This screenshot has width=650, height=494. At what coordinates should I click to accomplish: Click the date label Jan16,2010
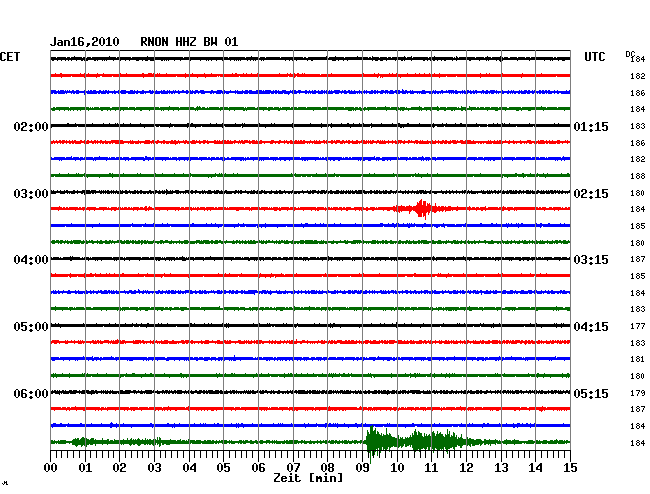click(x=85, y=42)
